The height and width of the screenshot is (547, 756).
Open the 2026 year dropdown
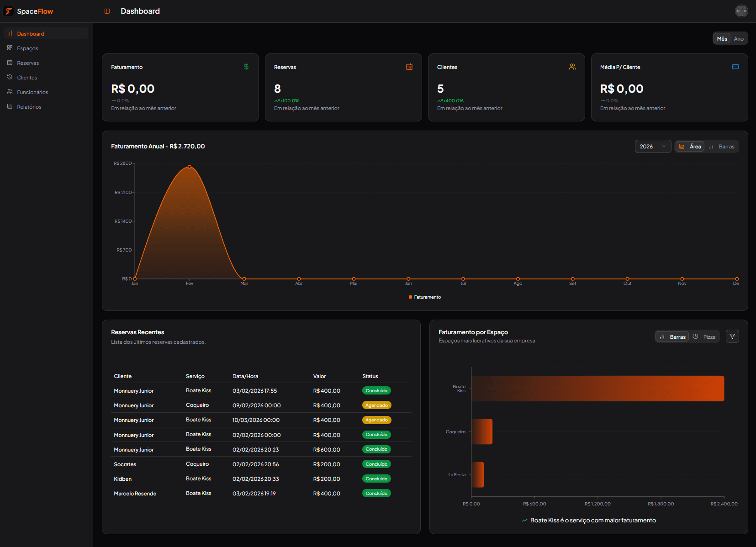click(x=653, y=146)
